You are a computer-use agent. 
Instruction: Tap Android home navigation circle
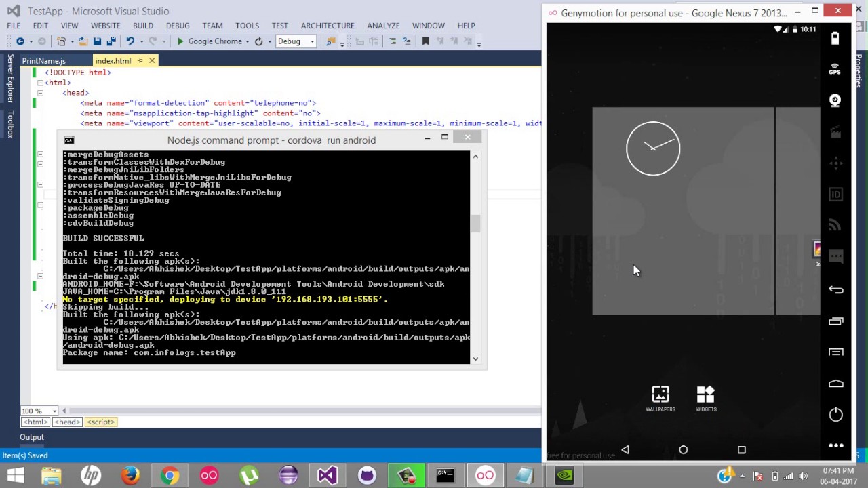(x=683, y=449)
